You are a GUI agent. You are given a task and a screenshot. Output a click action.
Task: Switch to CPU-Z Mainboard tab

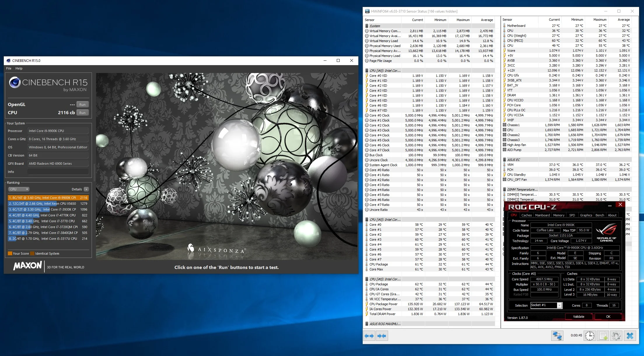click(542, 215)
